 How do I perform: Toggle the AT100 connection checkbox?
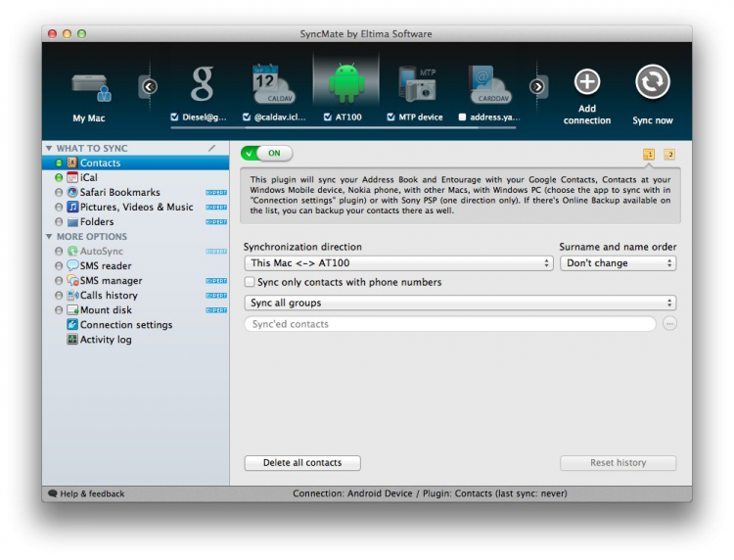tap(327, 117)
